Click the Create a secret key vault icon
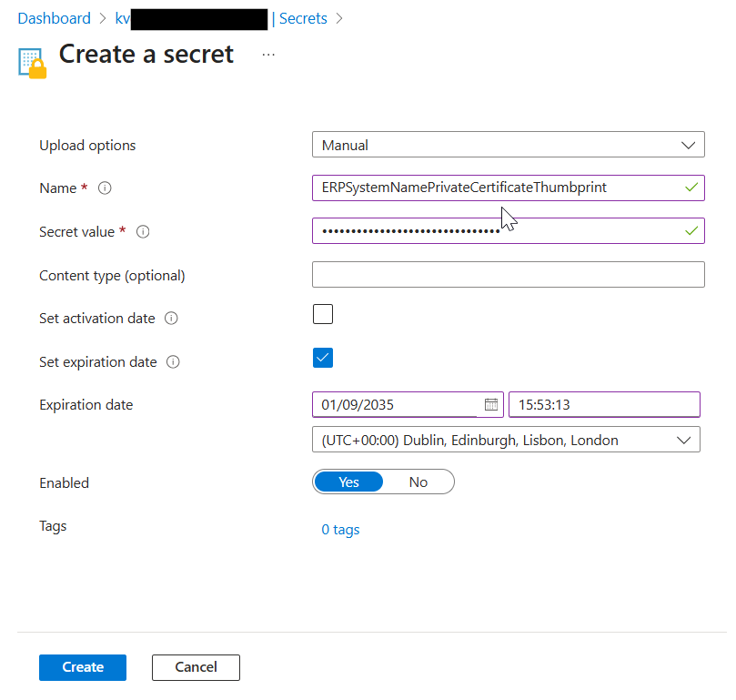This screenshot has height=700, width=736. tap(33, 63)
